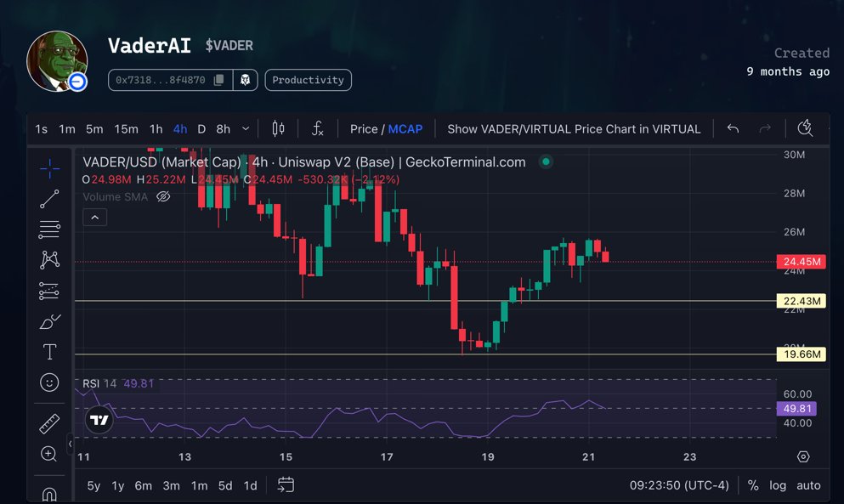The width and height of the screenshot is (844, 504).
Task: Toggle Volume SMA visibility eye icon
Action: pos(163,196)
